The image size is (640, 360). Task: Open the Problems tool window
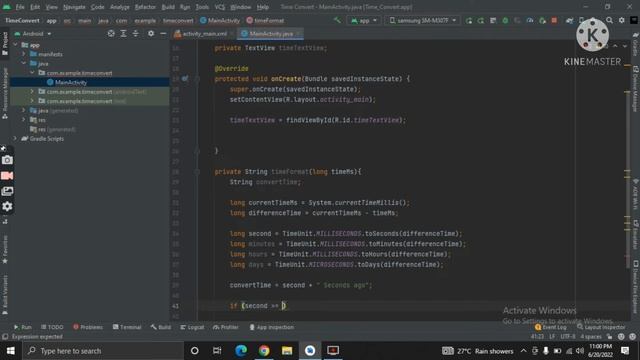(x=88, y=327)
